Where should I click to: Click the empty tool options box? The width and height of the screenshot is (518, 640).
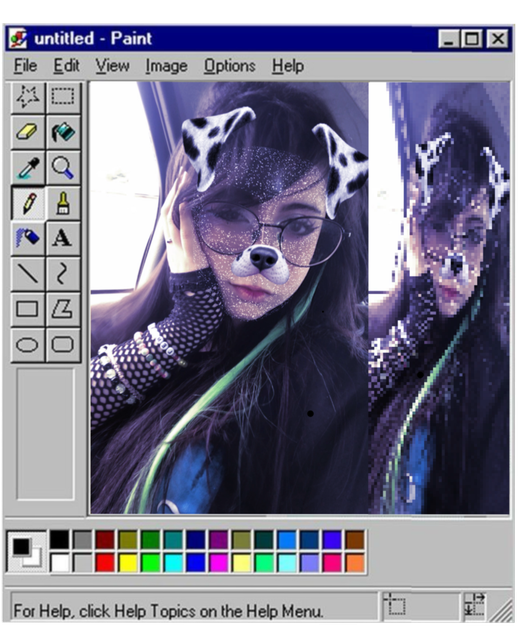[45, 434]
